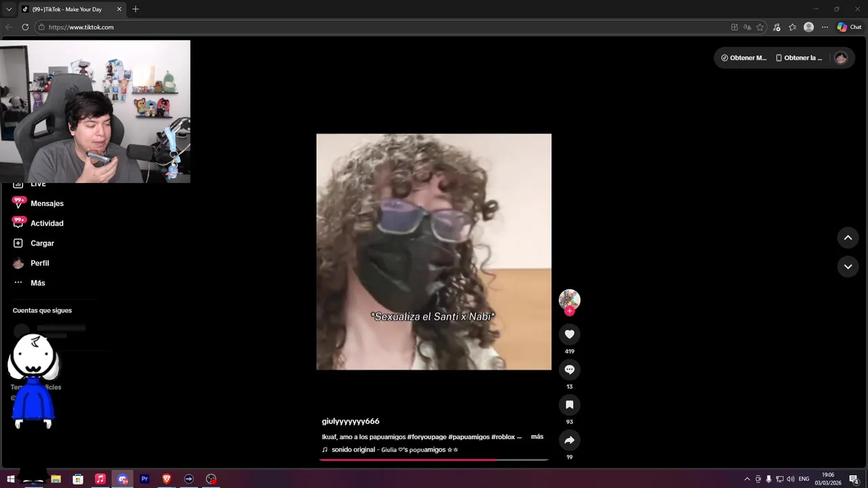
Task: Open a new browser tab
Action: [136, 9]
